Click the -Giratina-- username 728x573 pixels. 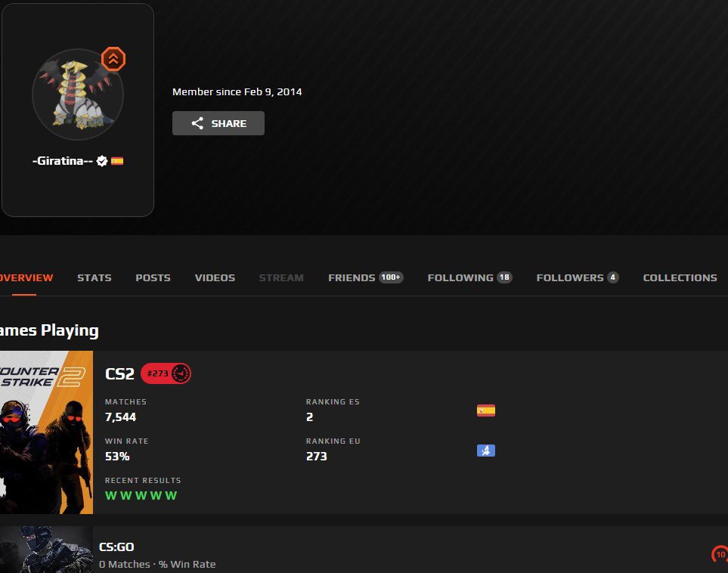[x=62, y=161]
